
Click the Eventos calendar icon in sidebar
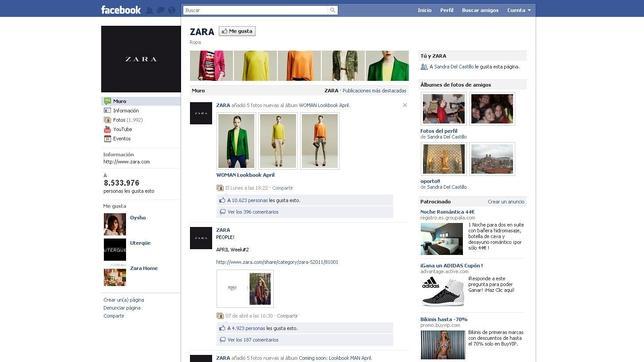(107, 139)
